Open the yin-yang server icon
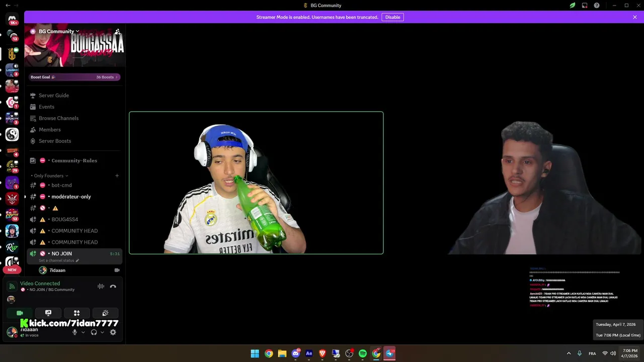The width and height of the screenshot is (644, 362). (x=12, y=134)
